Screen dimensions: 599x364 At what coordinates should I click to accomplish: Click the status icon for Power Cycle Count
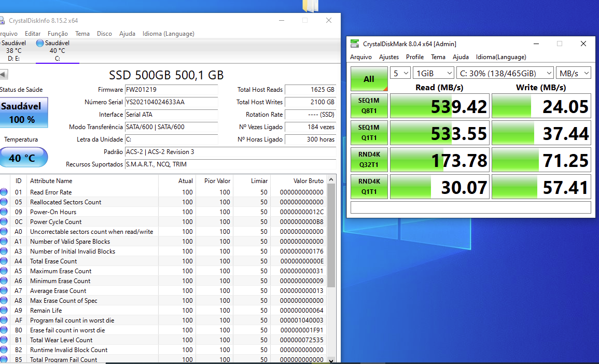[4, 222]
